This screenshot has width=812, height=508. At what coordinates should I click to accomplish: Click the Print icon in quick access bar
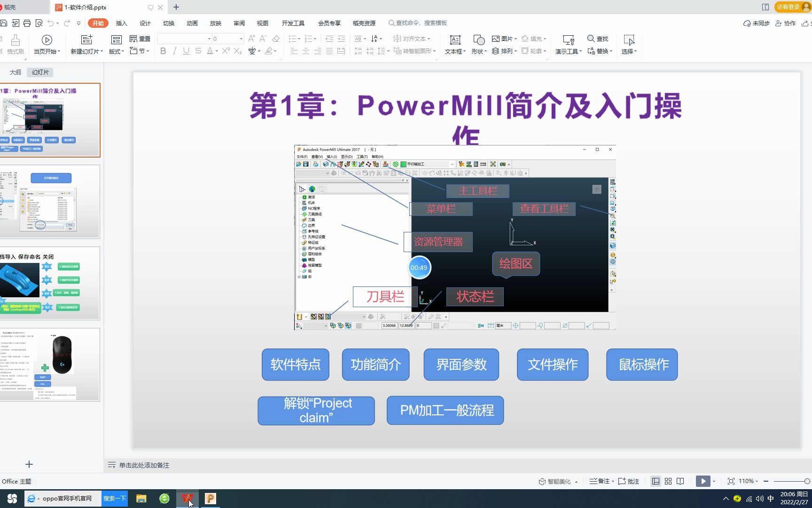[x=27, y=23]
